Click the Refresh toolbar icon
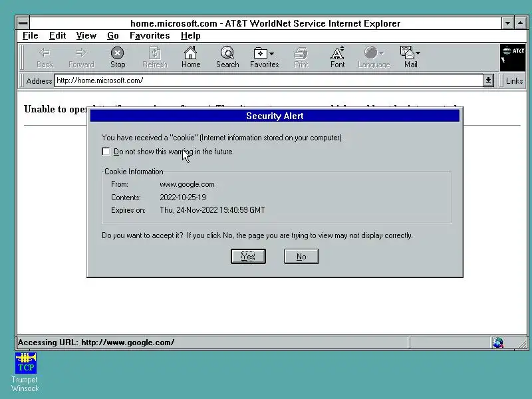This screenshot has height=399, width=532. (155, 58)
